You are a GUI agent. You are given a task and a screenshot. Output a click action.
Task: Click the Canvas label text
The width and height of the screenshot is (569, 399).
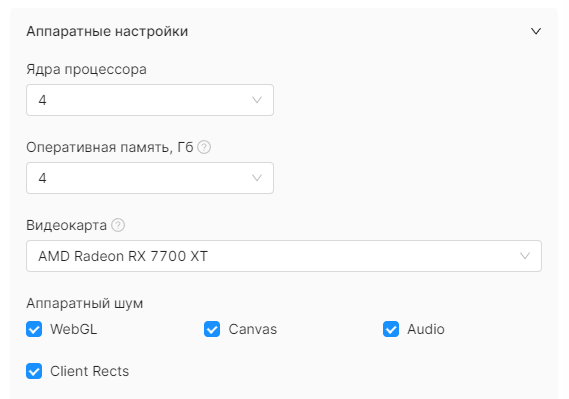[253, 329]
